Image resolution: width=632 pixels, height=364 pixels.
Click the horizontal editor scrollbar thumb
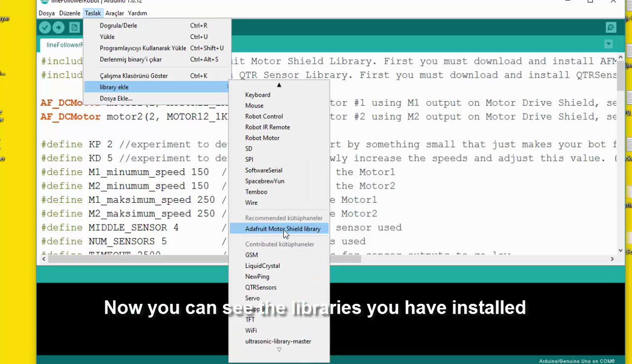(x=205, y=259)
